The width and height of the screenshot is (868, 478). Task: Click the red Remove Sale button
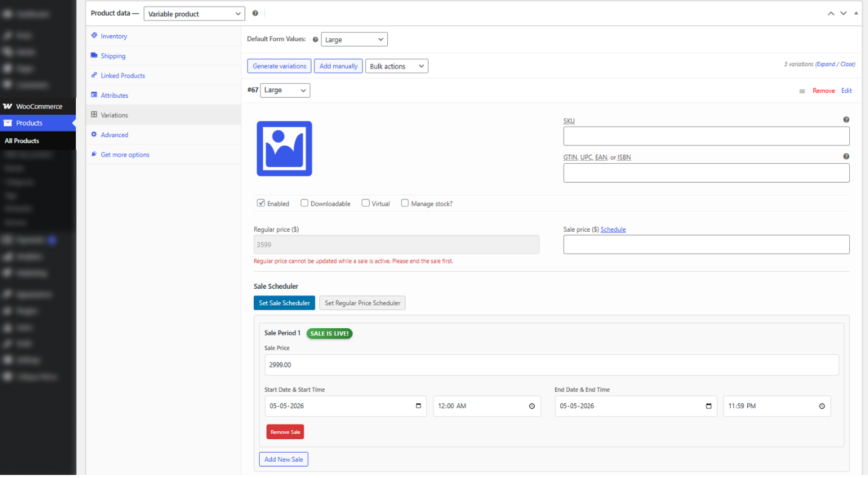[285, 432]
